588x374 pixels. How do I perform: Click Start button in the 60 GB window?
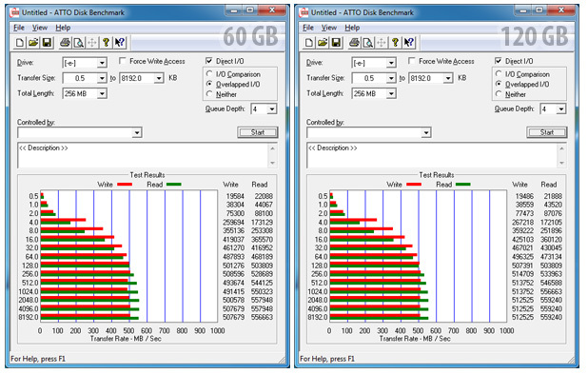pyautogui.click(x=258, y=132)
